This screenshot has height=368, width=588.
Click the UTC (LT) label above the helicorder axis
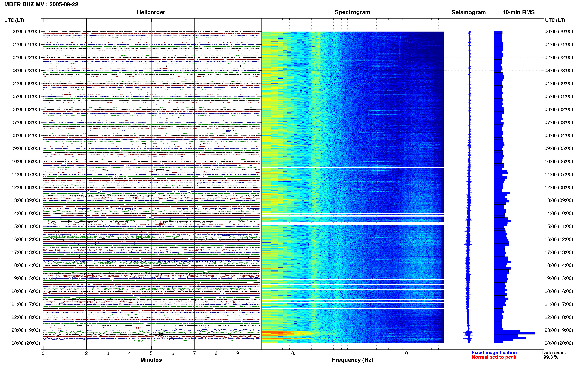(14, 20)
